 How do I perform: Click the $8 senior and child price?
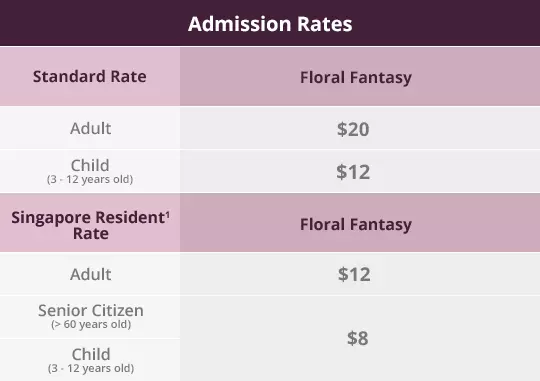pyautogui.click(x=357, y=338)
